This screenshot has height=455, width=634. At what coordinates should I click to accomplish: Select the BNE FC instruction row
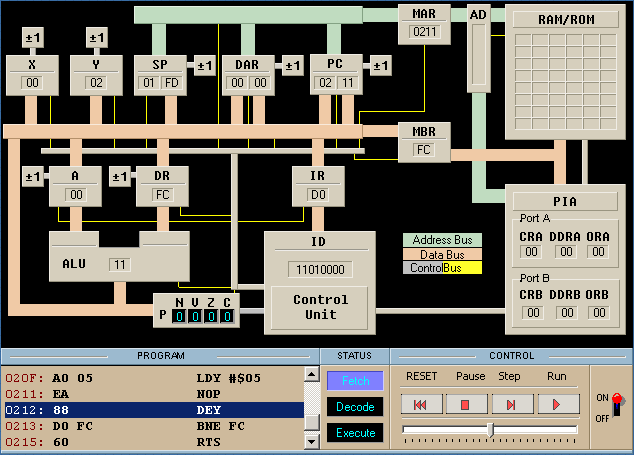tap(160, 426)
